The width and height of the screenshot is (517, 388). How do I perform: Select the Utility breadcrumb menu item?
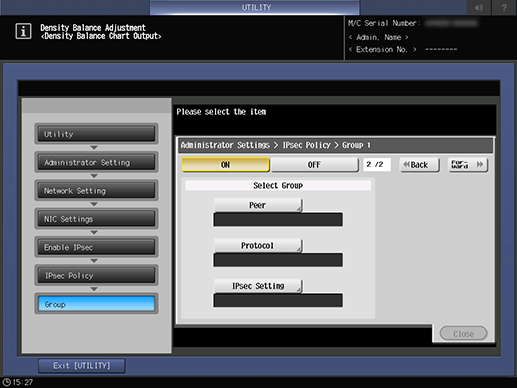coord(96,134)
